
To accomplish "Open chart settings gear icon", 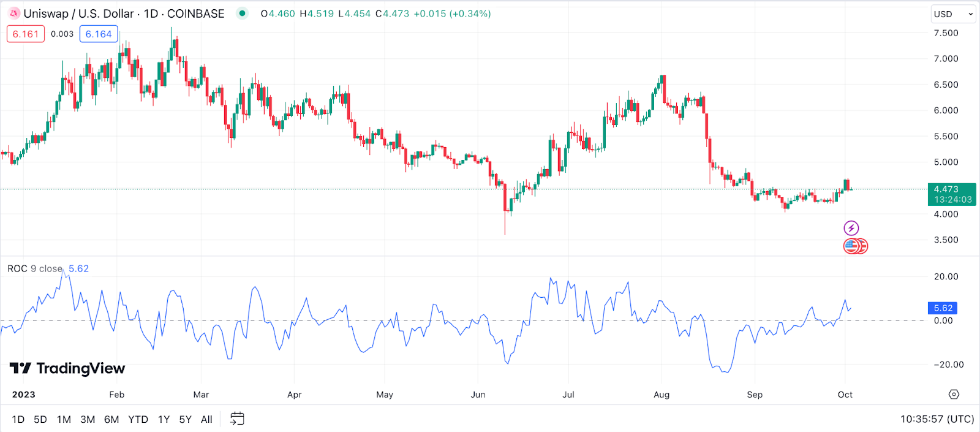I will click(x=954, y=395).
